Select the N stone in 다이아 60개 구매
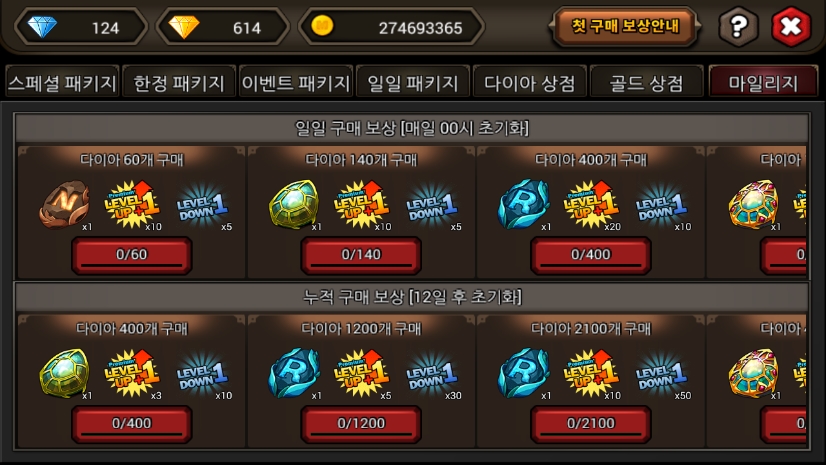 (x=64, y=205)
